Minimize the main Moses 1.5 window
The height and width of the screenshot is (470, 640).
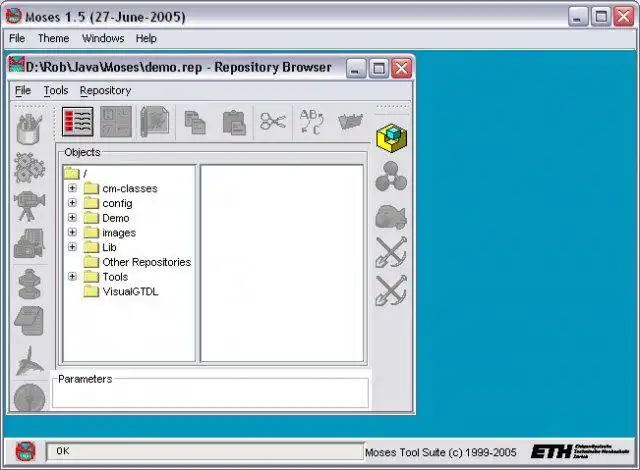click(578, 17)
